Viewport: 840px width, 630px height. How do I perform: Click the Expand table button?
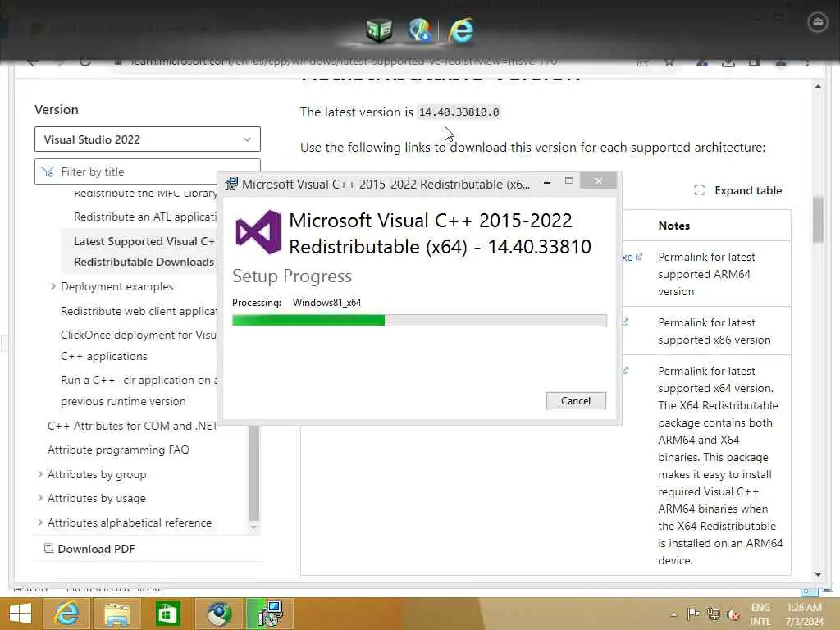737,190
